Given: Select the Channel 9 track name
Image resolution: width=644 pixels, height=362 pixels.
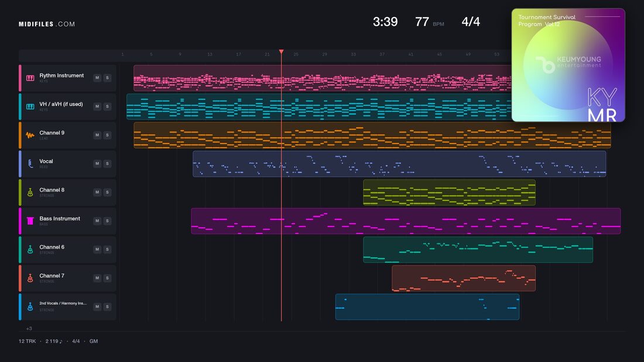Looking at the screenshot, I should pos(52,133).
